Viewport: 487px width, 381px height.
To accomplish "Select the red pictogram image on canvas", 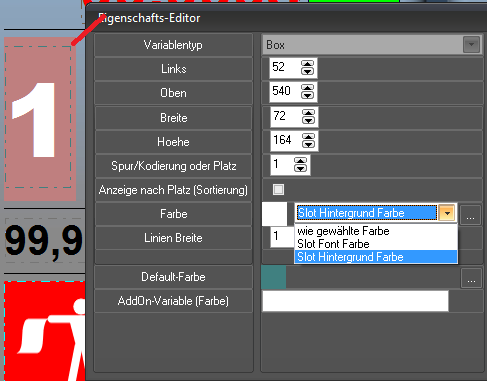I will [44, 331].
